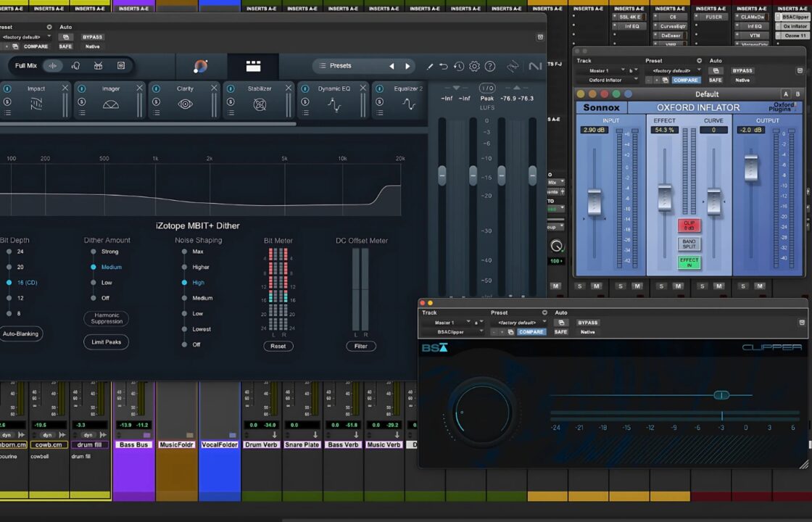Click Oxford Inflator OUTPUT fader handle
This screenshot has height=522, width=812.
[751, 167]
